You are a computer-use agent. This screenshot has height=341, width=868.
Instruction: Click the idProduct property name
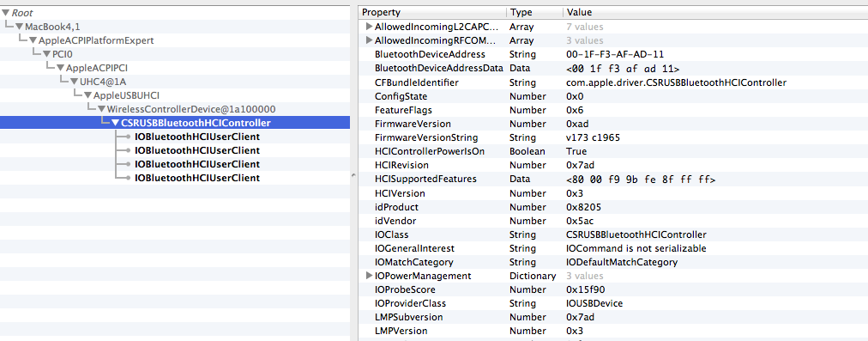396,207
